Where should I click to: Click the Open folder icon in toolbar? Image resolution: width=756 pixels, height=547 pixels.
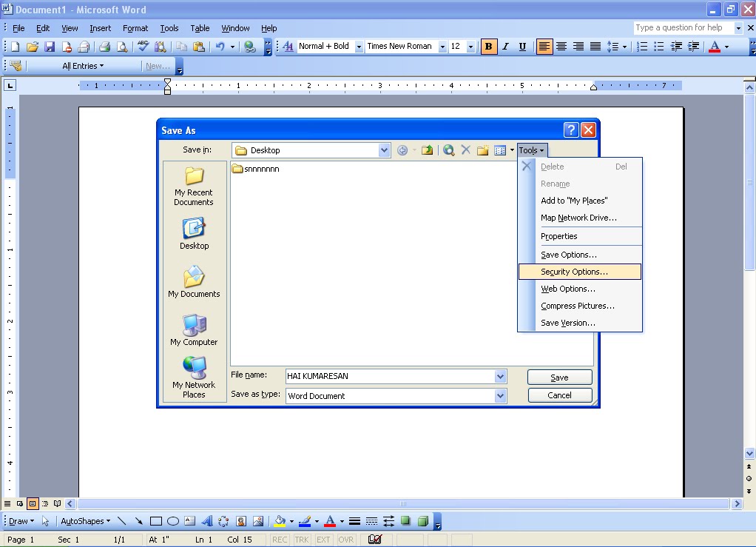pyautogui.click(x=33, y=47)
